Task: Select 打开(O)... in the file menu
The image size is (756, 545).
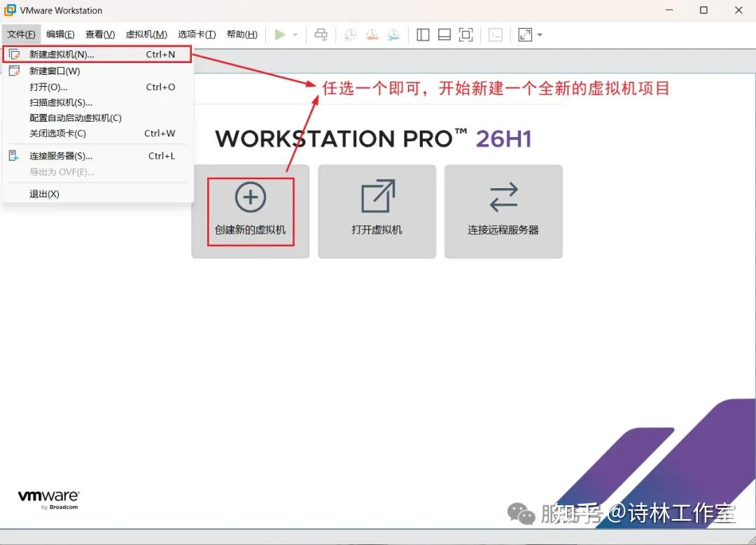Action: [97, 87]
